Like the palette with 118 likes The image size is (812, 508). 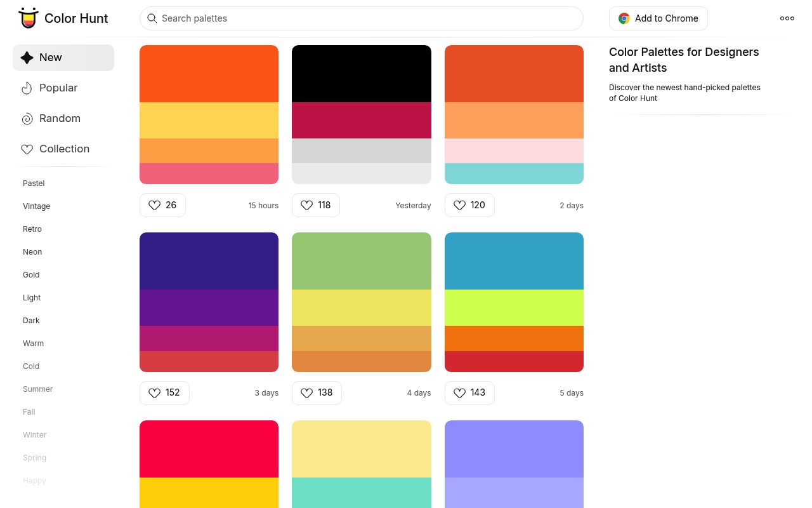[x=316, y=205]
